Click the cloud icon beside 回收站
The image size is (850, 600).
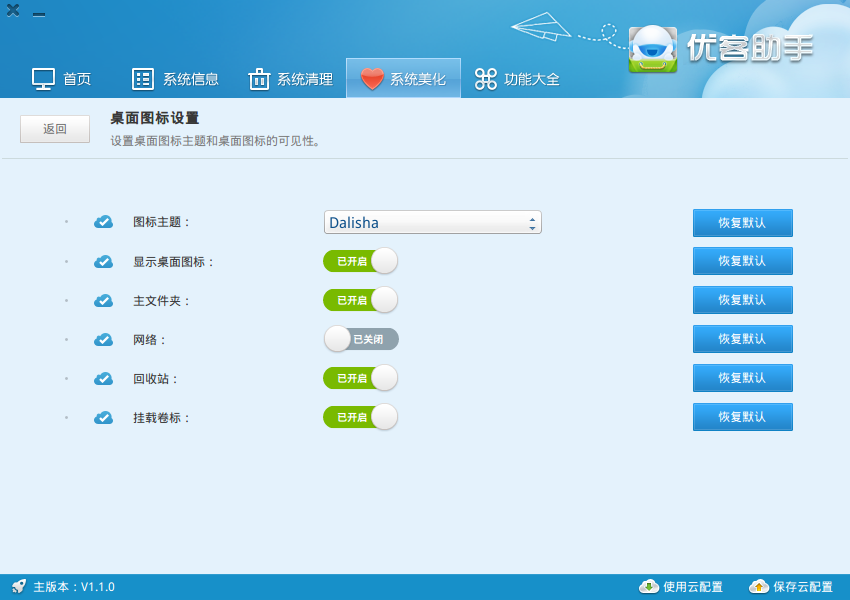[103, 378]
